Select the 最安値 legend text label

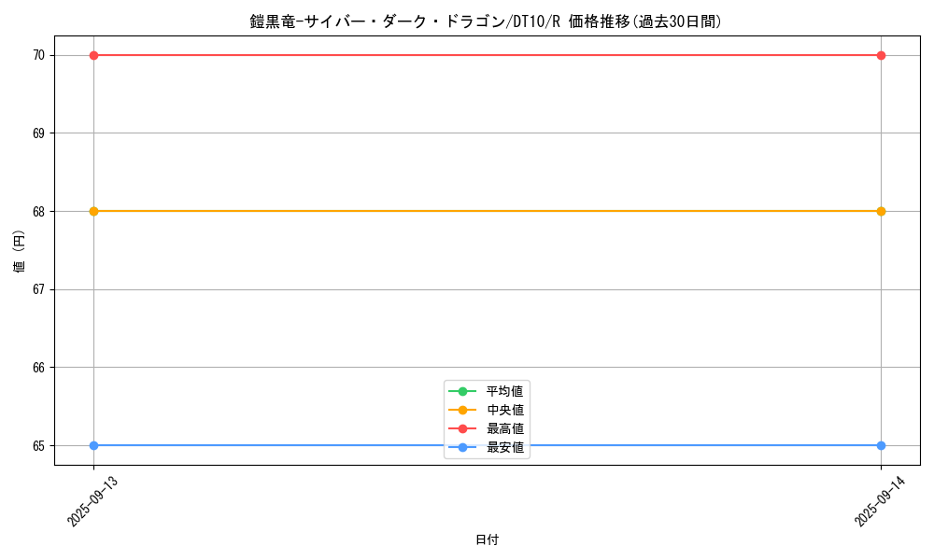click(505, 448)
